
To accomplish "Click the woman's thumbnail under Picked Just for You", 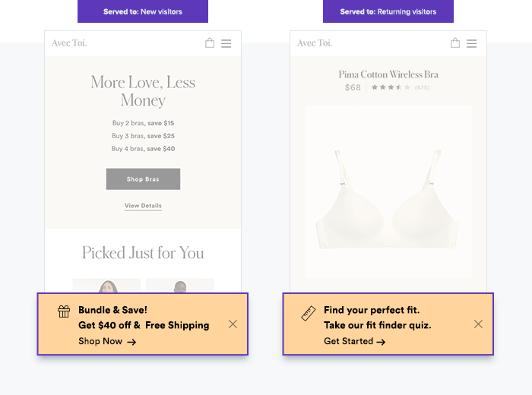I will 106,286.
